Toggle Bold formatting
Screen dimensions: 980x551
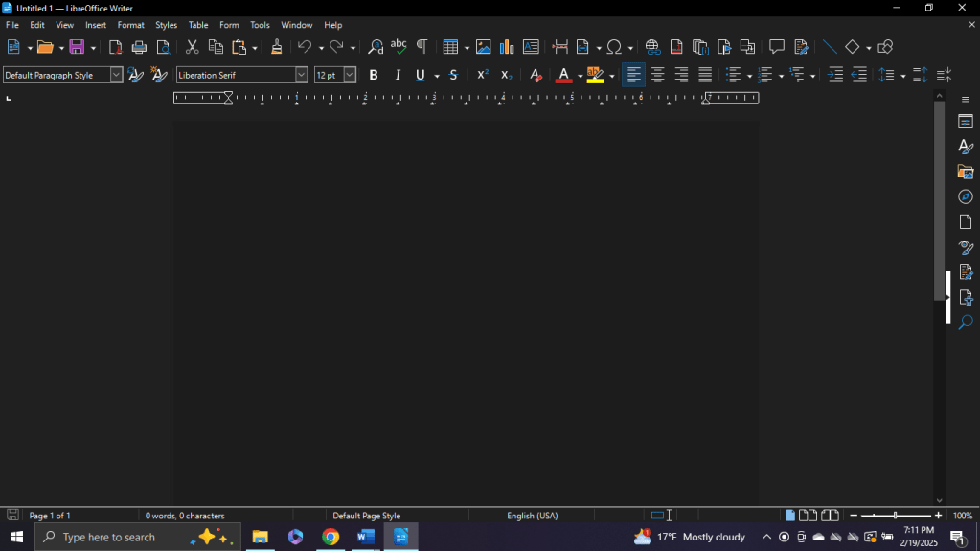coord(374,75)
